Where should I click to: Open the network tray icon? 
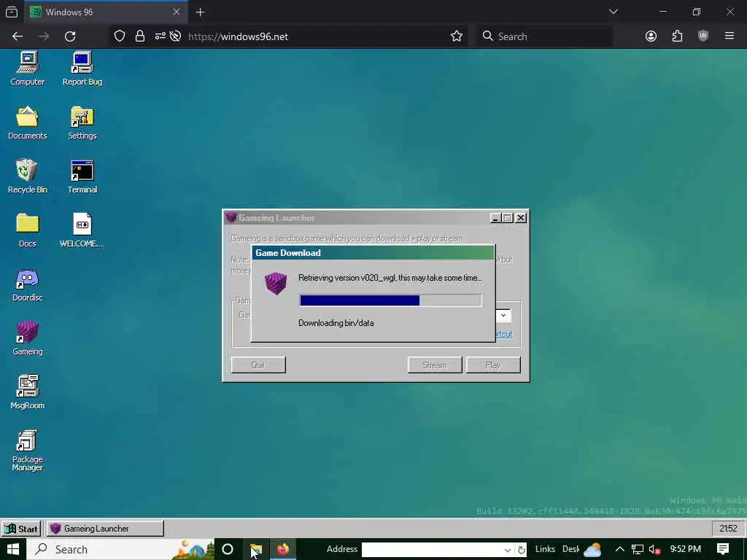(x=638, y=550)
